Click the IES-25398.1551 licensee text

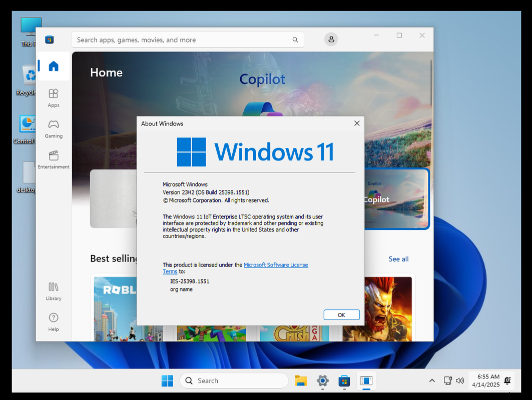(190, 281)
